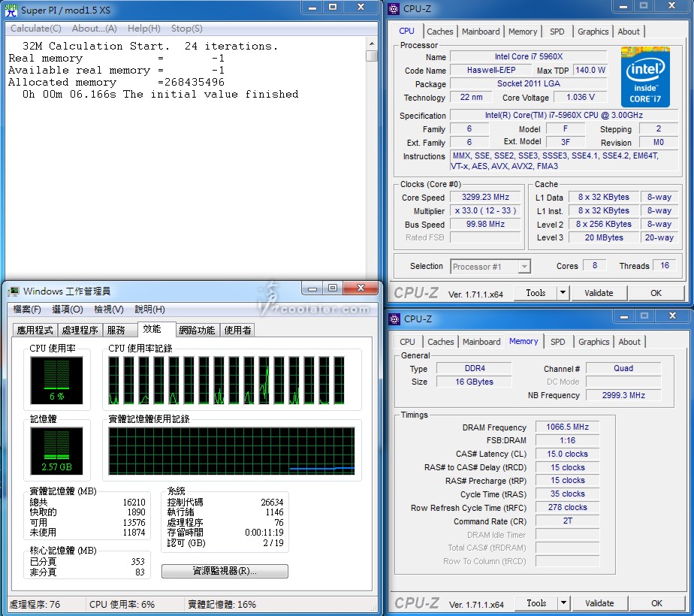Minimize the lower CPU-Z Memory window
694x616 pixels.
[x=624, y=316]
